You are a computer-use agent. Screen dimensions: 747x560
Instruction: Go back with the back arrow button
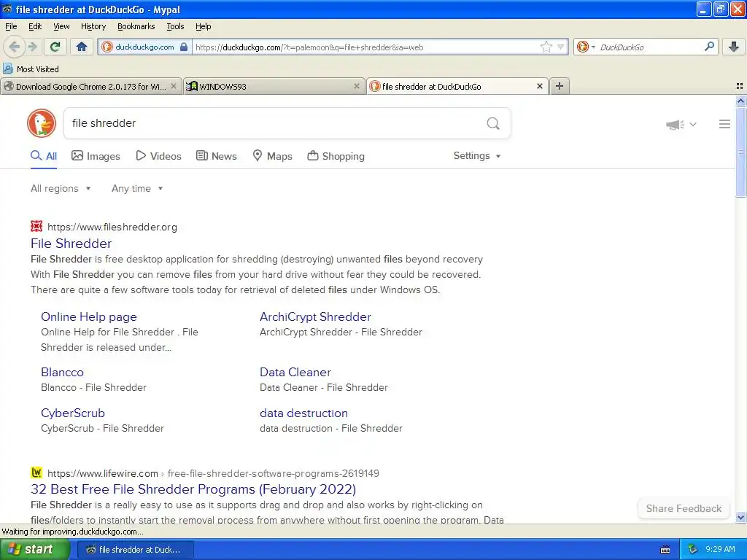pos(14,47)
